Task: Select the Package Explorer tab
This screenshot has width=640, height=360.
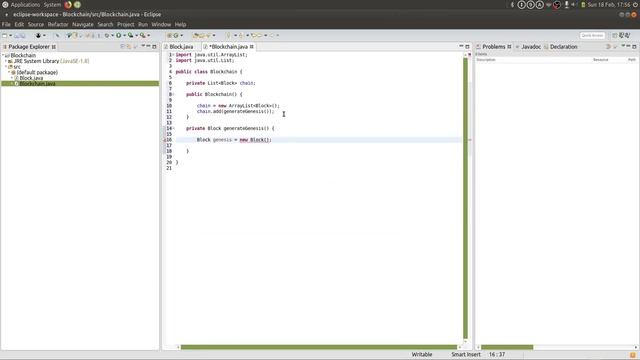Action: tap(29, 47)
